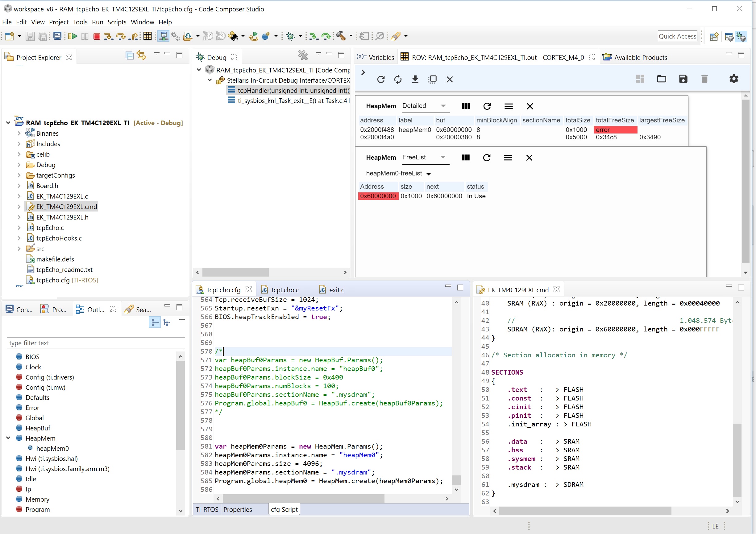The width and height of the screenshot is (756, 534).
Task: Click the ROV save icon
Action: pyautogui.click(x=683, y=79)
